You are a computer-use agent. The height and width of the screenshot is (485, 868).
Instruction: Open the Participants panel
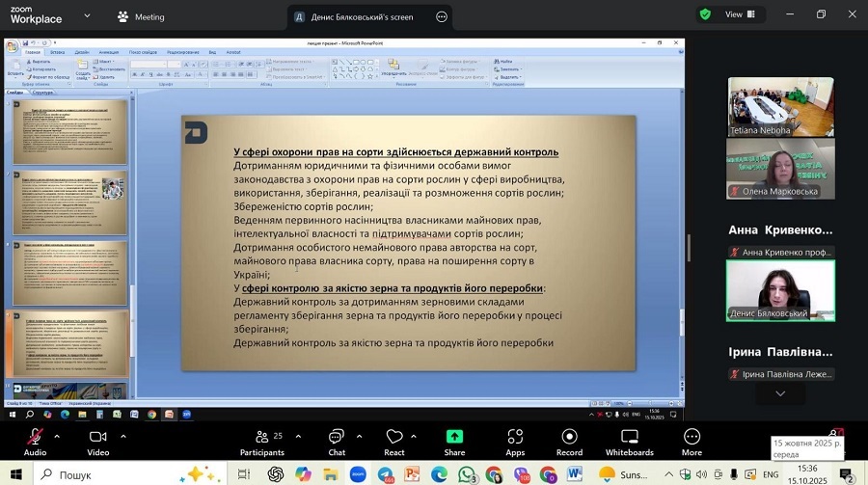click(262, 442)
